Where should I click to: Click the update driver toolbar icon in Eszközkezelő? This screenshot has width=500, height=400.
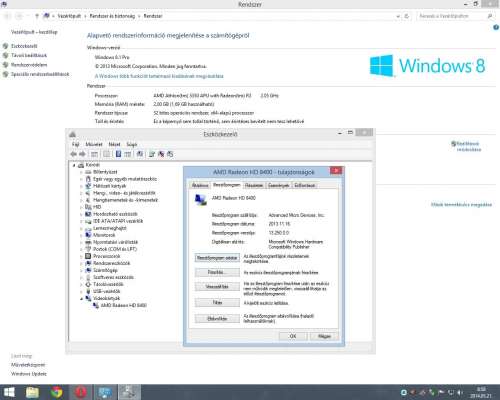pos(152,154)
